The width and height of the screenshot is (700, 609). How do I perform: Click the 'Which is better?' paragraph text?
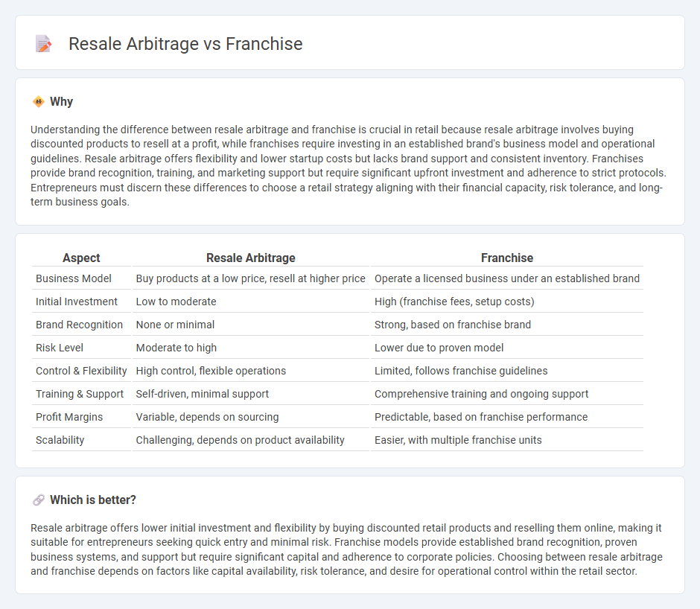click(x=346, y=549)
